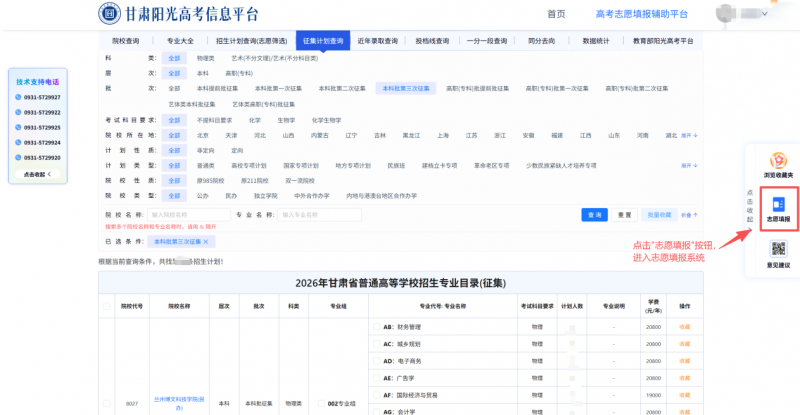This screenshot has height=415, width=800.
Task: Click the 批量收藏 button
Action: pyautogui.click(x=659, y=215)
